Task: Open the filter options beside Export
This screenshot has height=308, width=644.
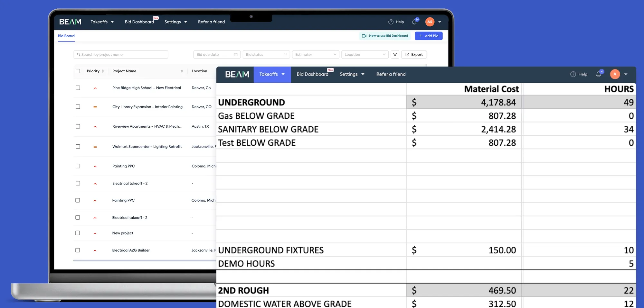Action: point(395,54)
